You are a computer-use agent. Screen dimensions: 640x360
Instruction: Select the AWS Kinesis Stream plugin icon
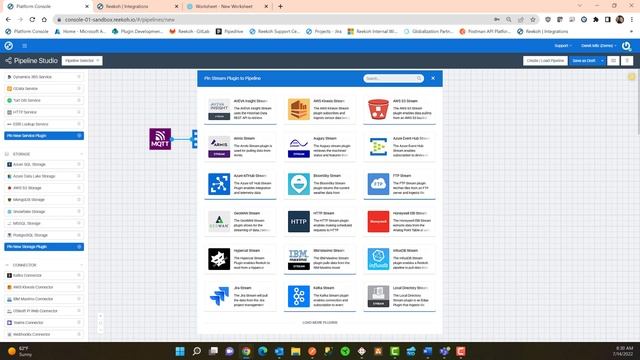click(x=299, y=109)
